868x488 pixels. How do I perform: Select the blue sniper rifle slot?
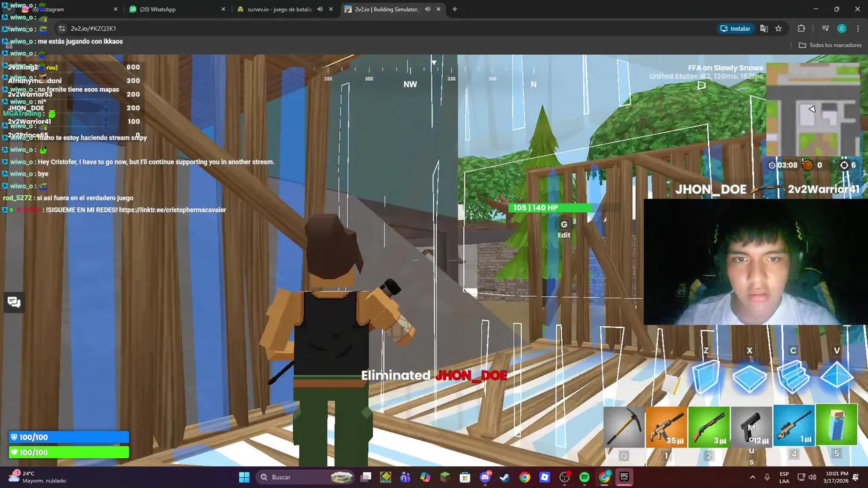click(x=794, y=427)
